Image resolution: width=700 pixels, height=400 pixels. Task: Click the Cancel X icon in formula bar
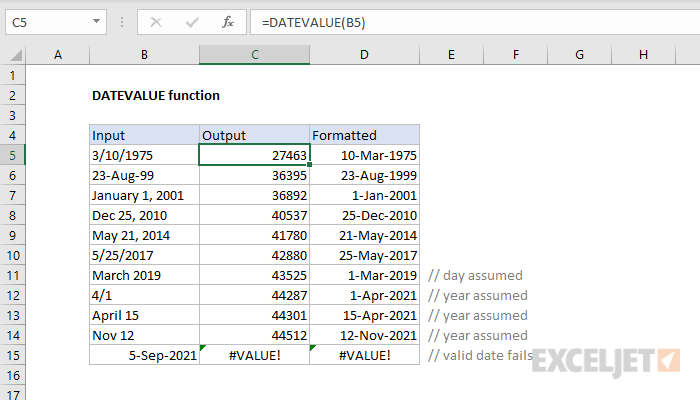(155, 21)
